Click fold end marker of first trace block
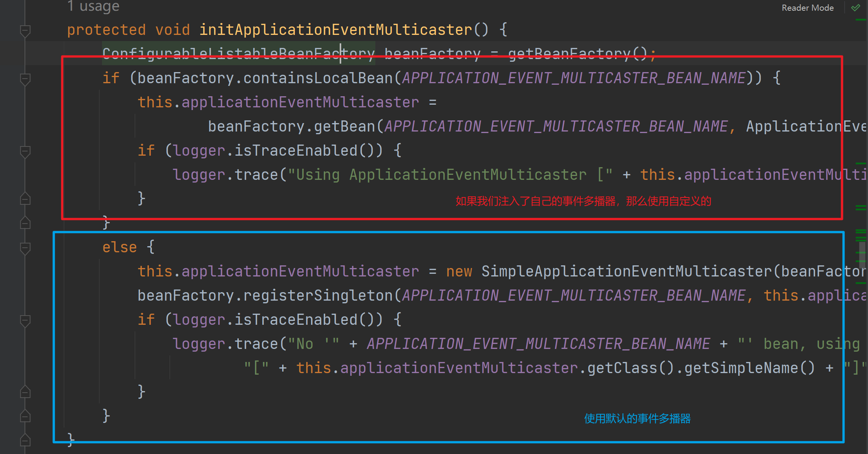The image size is (868, 454). tap(25, 199)
